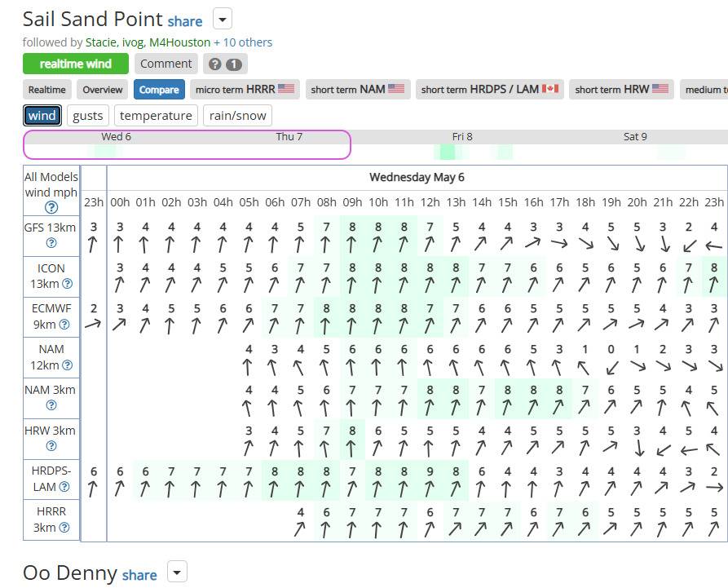Click NAM 12km wind value 0 at 19h
728x588 pixels.
pyautogui.click(x=611, y=350)
